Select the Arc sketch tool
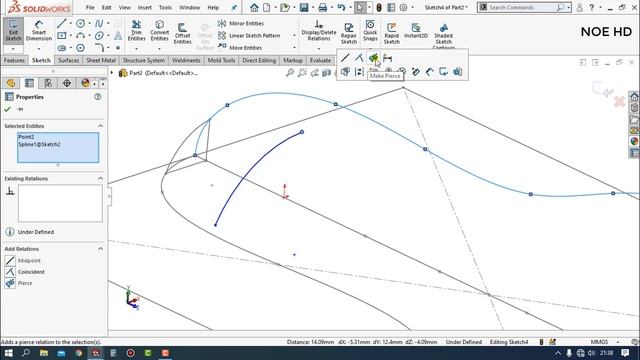 coord(80,36)
